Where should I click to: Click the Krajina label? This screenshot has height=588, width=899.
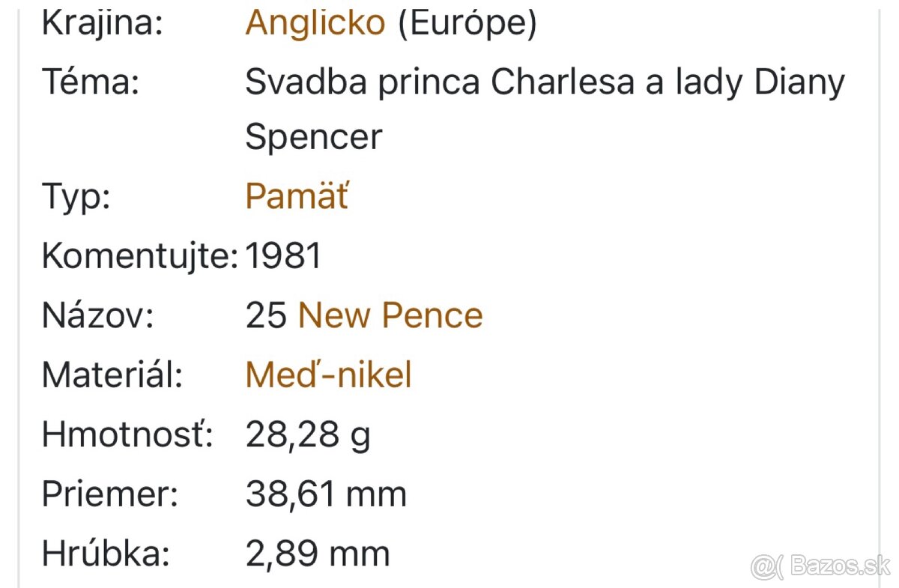click(x=102, y=23)
